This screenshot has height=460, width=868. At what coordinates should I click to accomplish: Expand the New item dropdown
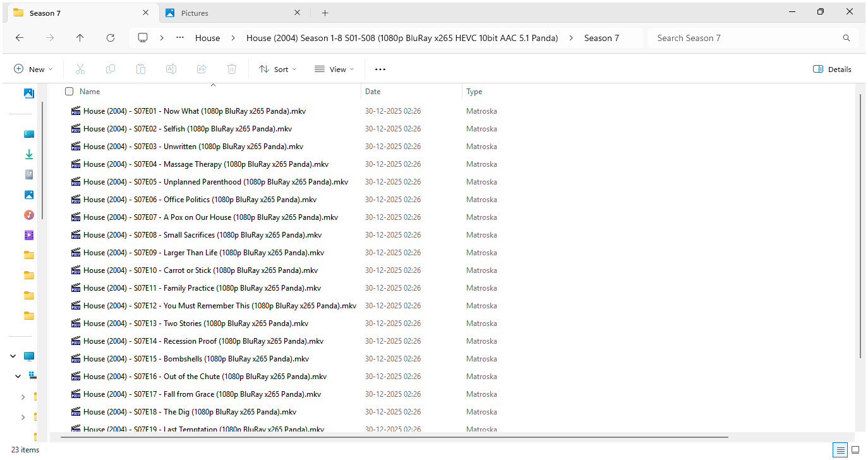33,70
